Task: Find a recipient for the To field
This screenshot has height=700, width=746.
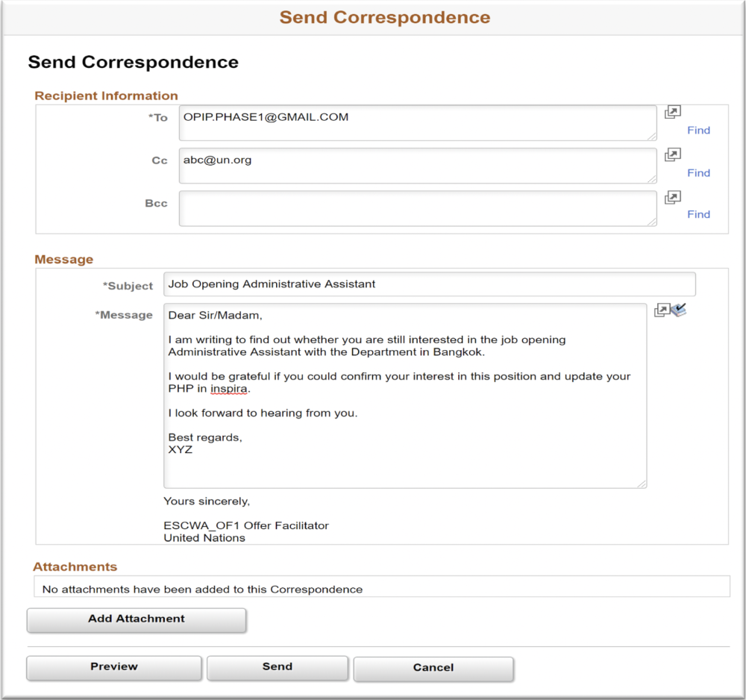Action: click(698, 130)
